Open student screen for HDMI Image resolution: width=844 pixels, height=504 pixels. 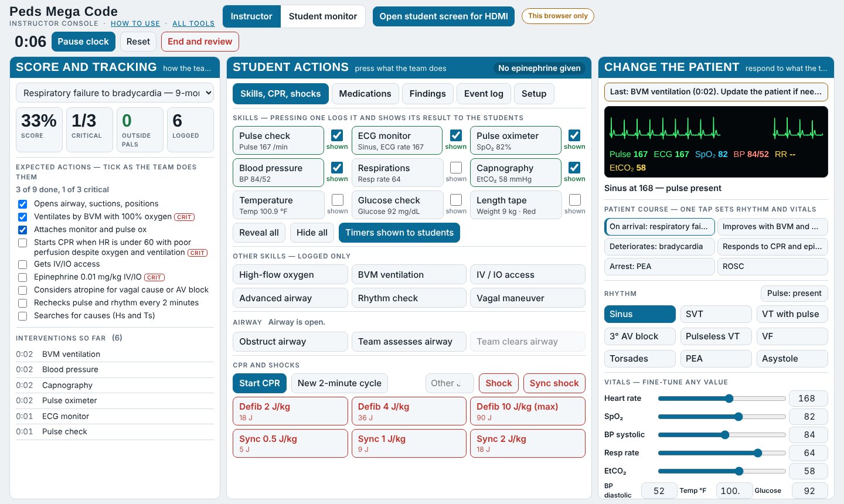click(444, 16)
